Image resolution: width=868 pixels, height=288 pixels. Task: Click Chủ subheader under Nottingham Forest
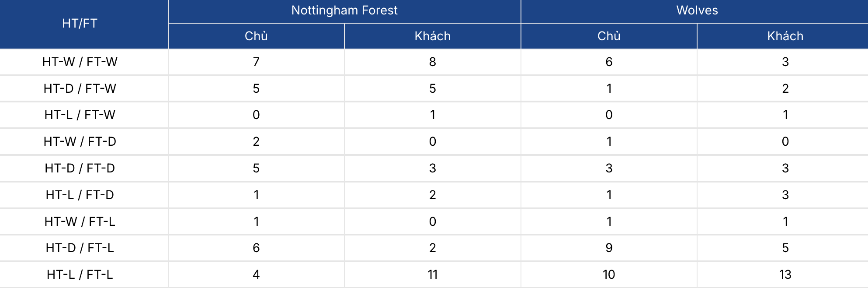tap(256, 36)
